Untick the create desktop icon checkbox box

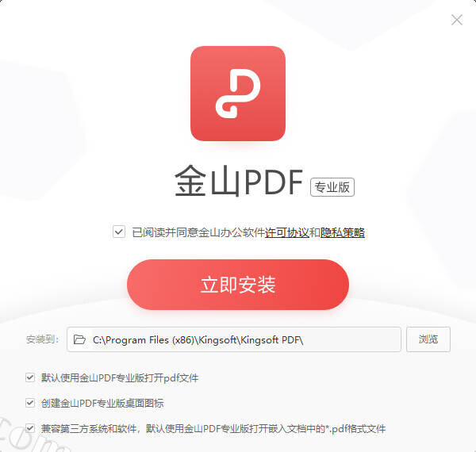(30, 403)
